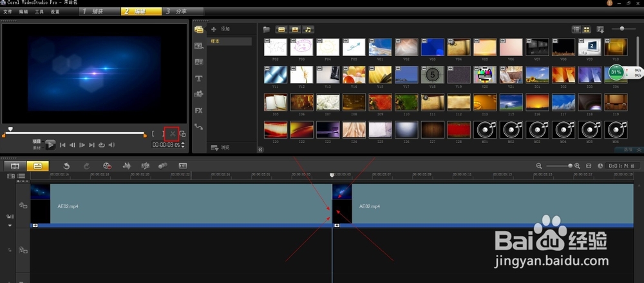Screen dimensions: 644x283
Task: Click the scissors split clip icon
Action: [173, 133]
